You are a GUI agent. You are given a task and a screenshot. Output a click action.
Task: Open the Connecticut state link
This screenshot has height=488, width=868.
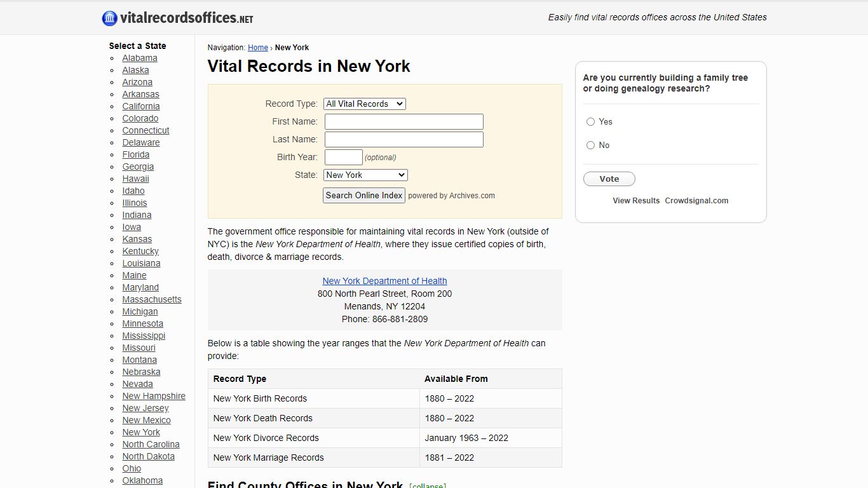(x=146, y=130)
